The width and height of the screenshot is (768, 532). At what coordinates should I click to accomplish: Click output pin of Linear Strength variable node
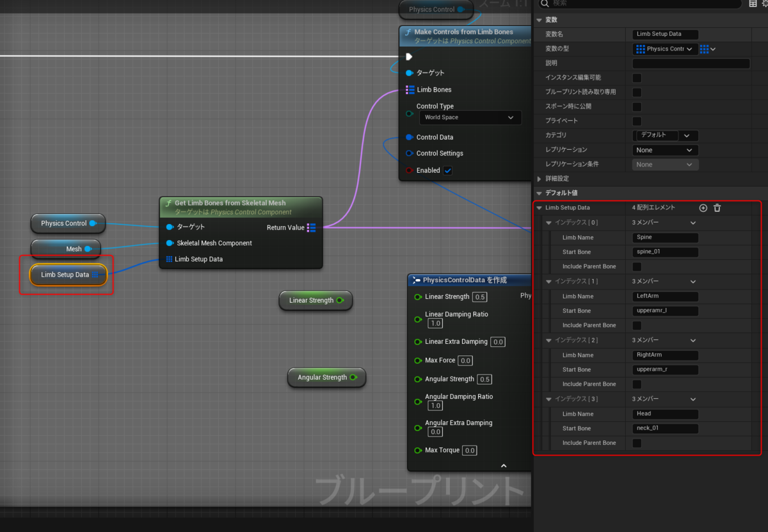(x=340, y=300)
